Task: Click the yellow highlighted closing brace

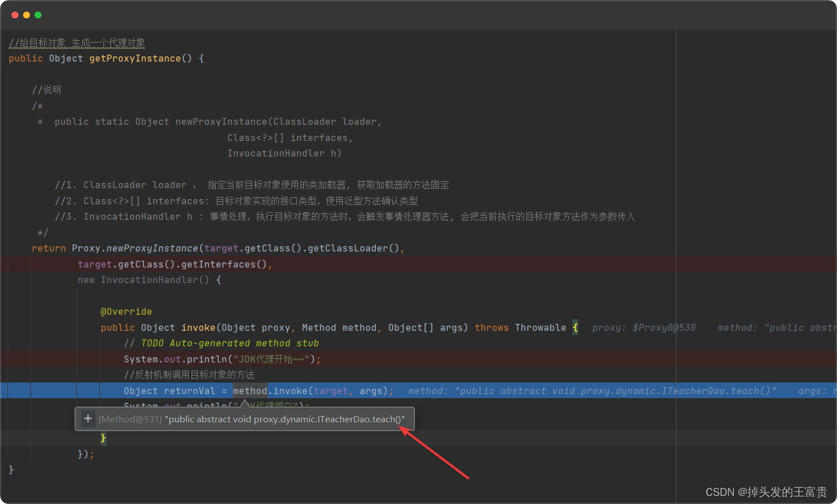Action: (x=104, y=438)
